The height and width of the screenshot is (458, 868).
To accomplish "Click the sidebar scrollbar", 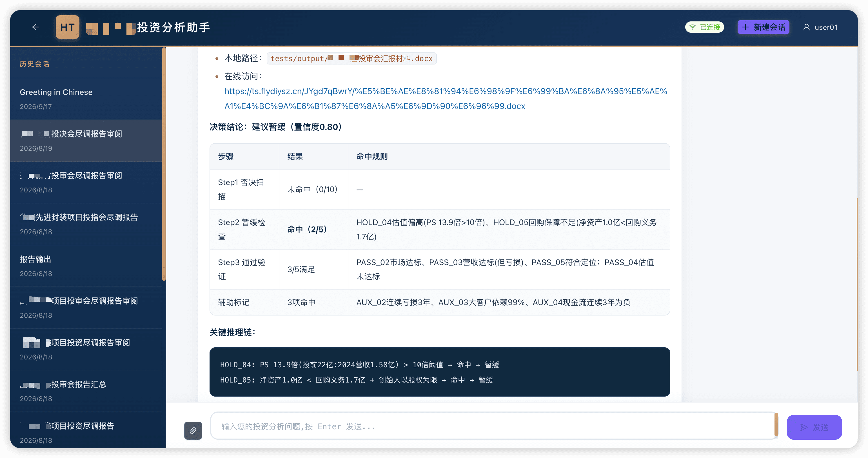I will [164, 164].
